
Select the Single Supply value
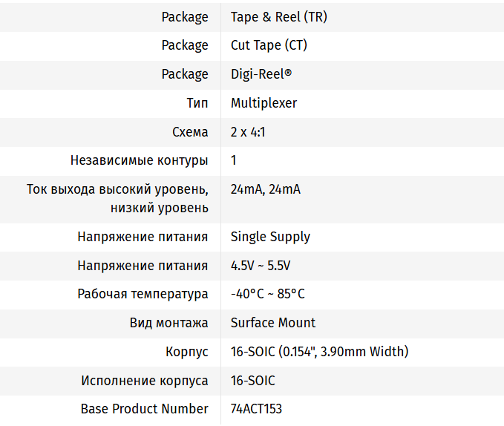270,237
